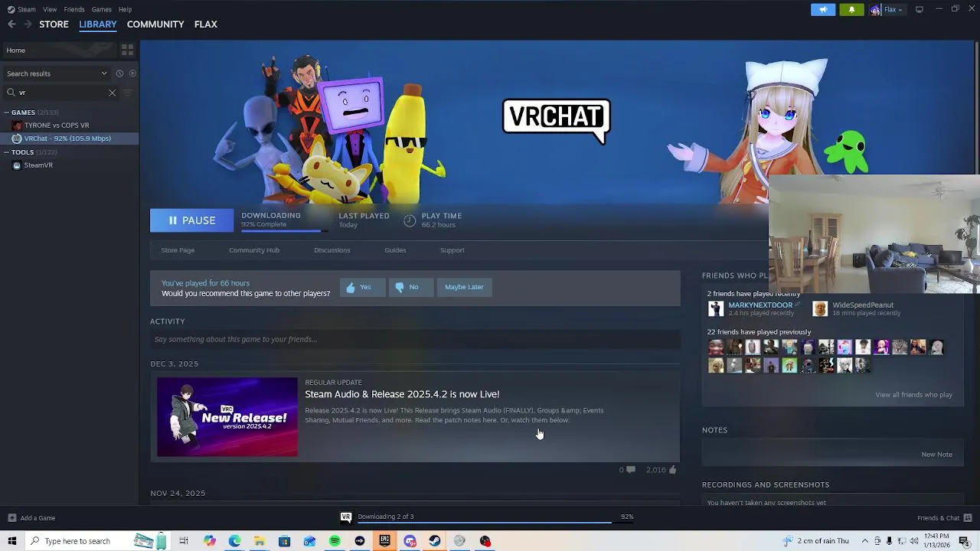Open Epic Games Launcher from taskbar
The image size is (980, 551).
pyautogui.click(x=384, y=541)
